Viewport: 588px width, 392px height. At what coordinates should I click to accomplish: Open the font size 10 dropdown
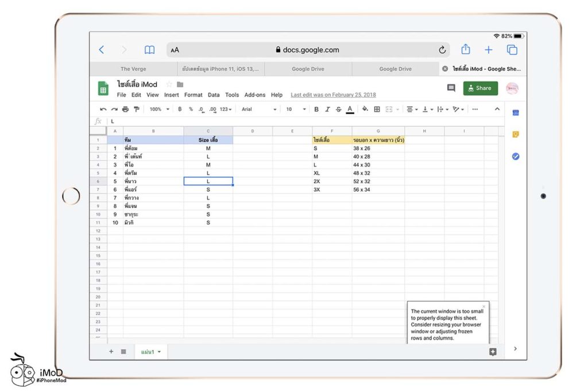[293, 109]
